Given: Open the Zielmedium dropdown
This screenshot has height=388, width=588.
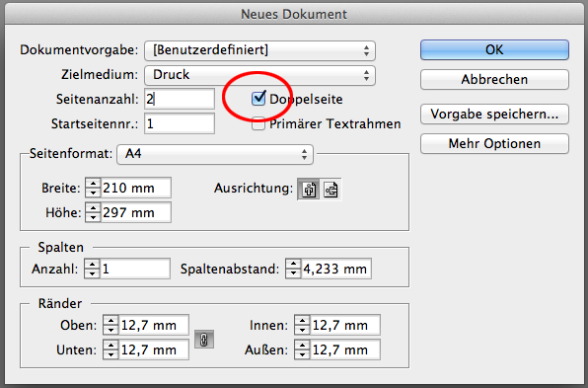Looking at the screenshot, I should 259,75.
